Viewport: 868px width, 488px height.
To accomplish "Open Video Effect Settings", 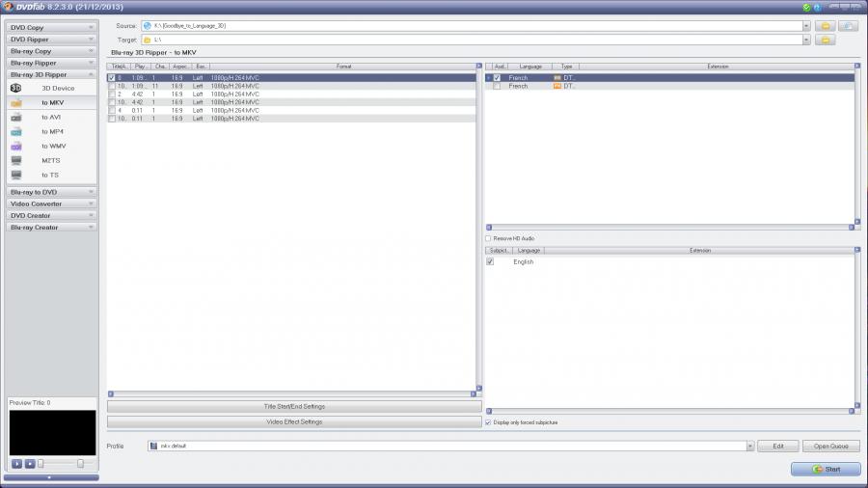I will point(294,422).
